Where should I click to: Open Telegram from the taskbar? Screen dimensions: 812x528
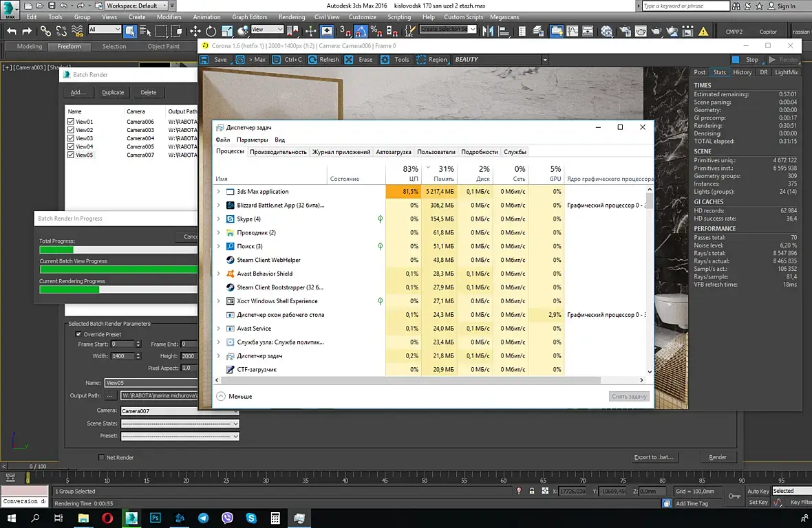click(x=204, y=518)
